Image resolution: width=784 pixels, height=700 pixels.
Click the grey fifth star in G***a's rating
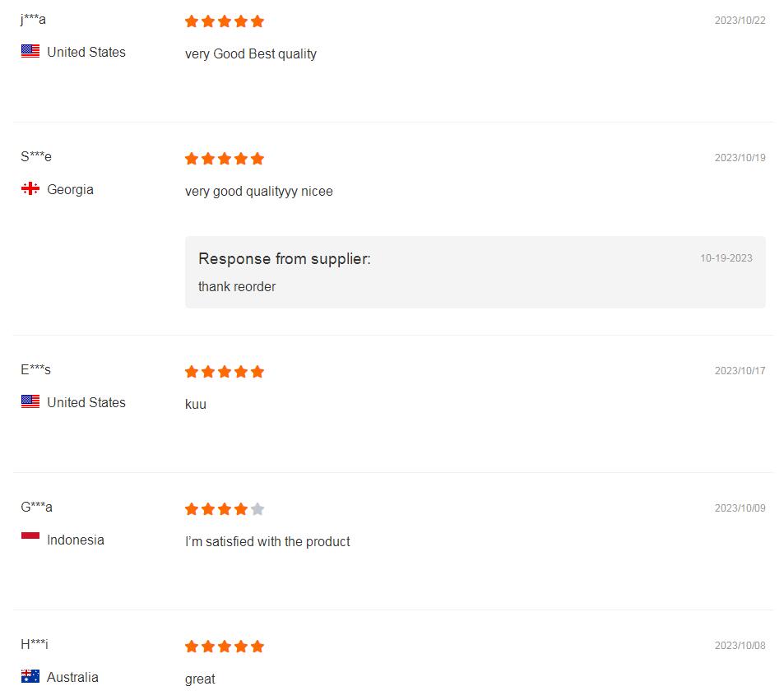click(x=257, y=509)
